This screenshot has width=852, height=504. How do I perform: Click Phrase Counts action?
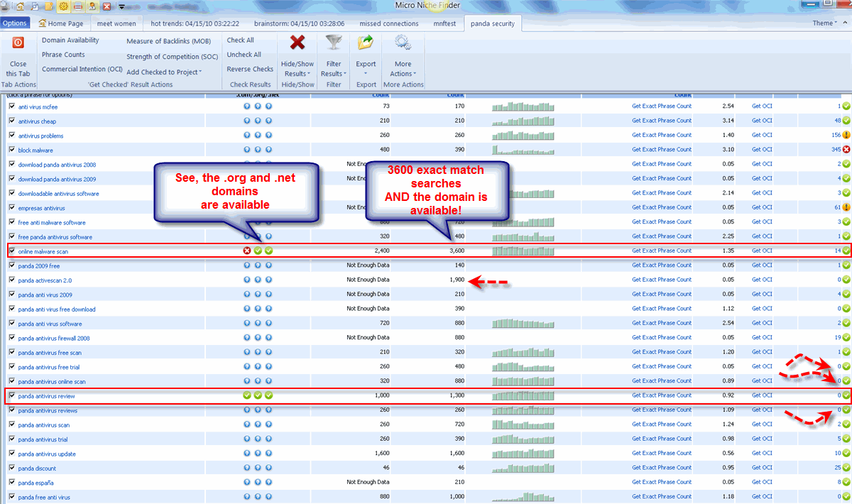63,55
